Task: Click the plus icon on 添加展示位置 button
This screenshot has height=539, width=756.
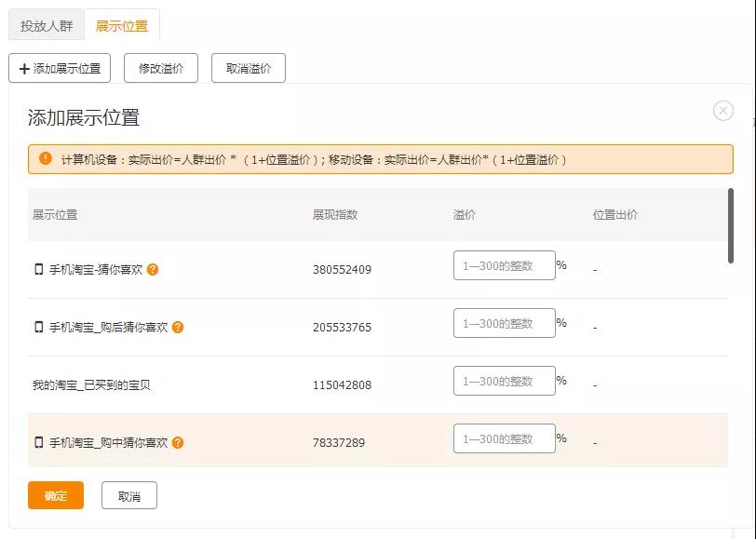Action: [x=22, y=68]
